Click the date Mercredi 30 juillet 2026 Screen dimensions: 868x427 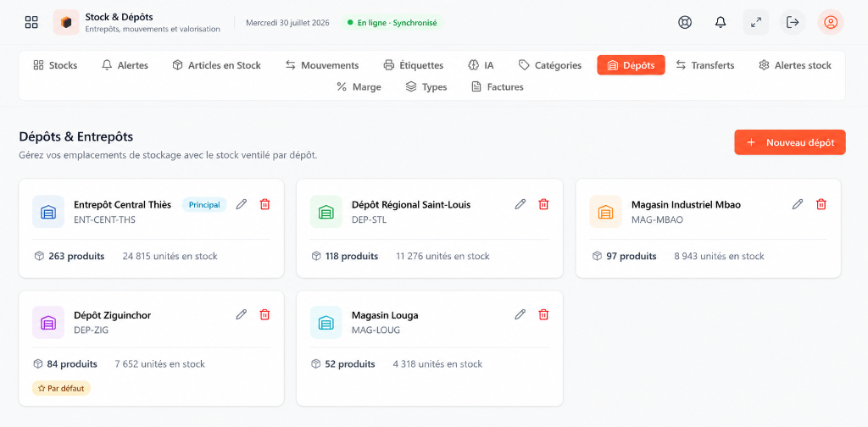click(x=287, y=23)
